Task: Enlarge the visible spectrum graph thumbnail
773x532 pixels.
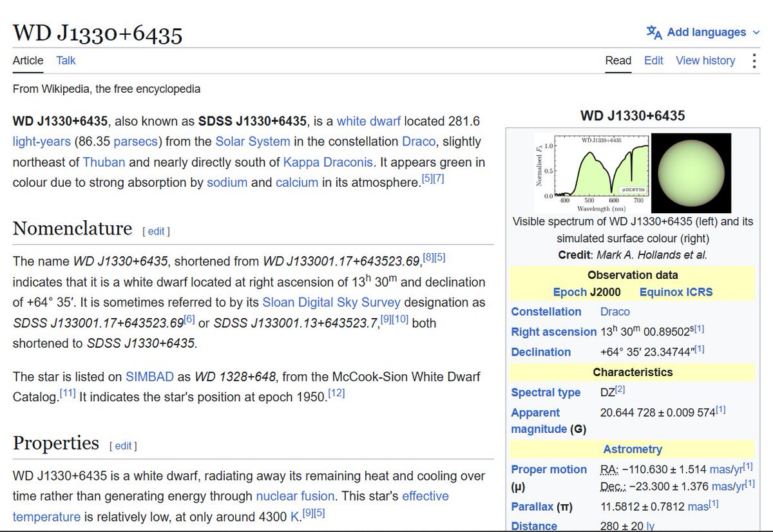Action: 591,173
